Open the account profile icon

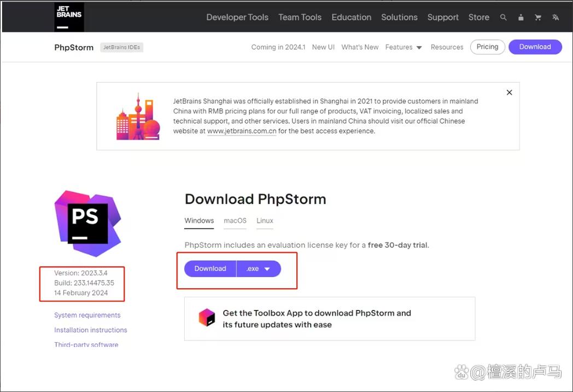click(521, 17)
